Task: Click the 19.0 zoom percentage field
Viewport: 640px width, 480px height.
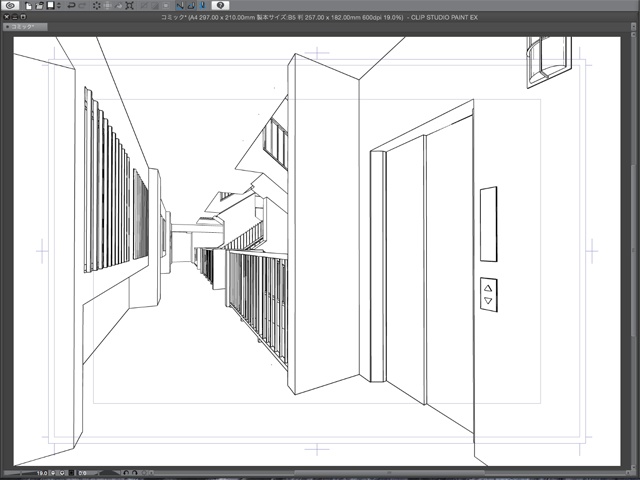Action: point(42,473)
